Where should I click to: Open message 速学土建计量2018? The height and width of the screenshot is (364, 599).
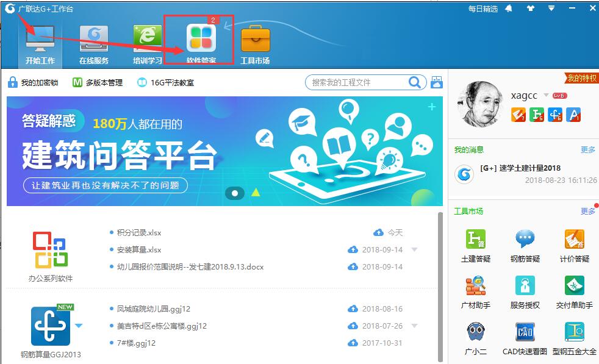click(520, 168)
